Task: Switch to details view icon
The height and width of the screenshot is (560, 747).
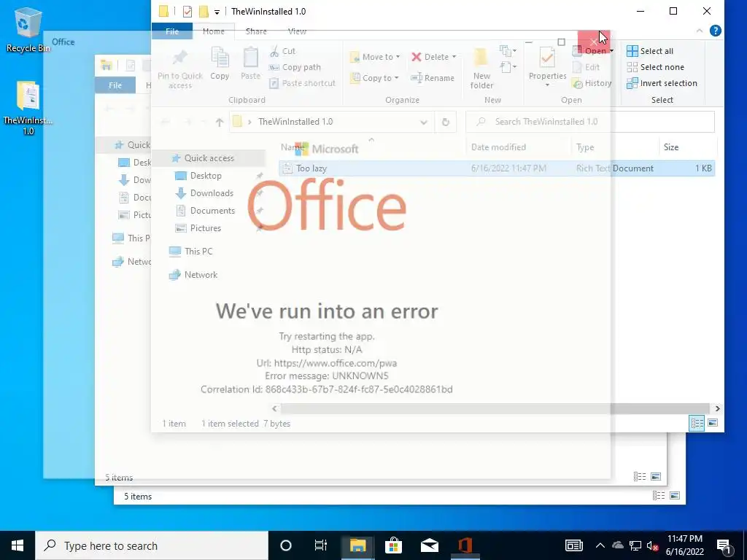Action: click(697, 423)
